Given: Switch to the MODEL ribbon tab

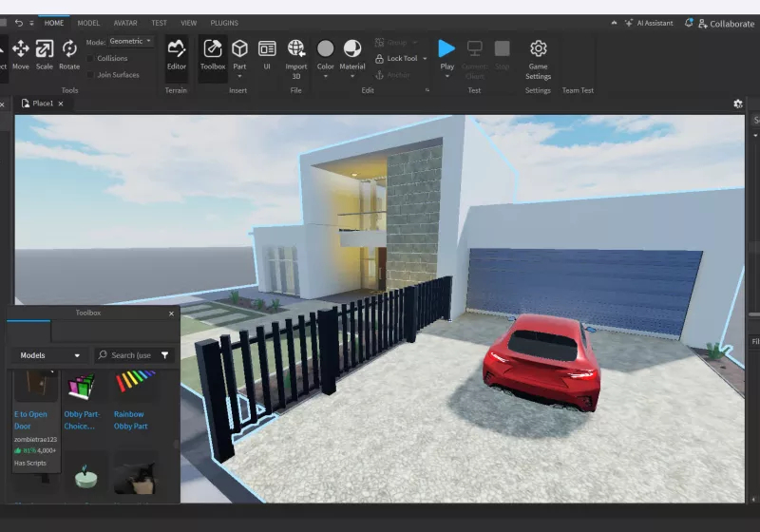Looking at the screenshot, I should pyautogui.click(x=88, y=23).
